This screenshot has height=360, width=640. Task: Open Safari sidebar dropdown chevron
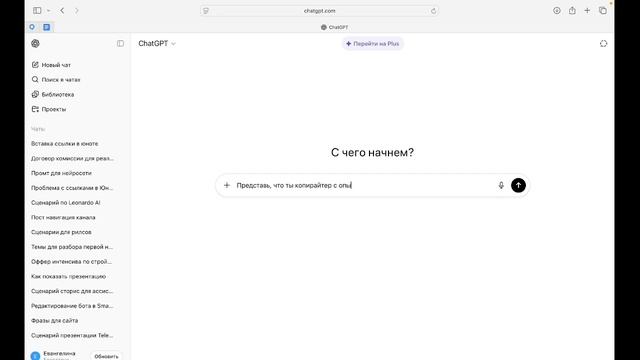click(x=49, y=11)
